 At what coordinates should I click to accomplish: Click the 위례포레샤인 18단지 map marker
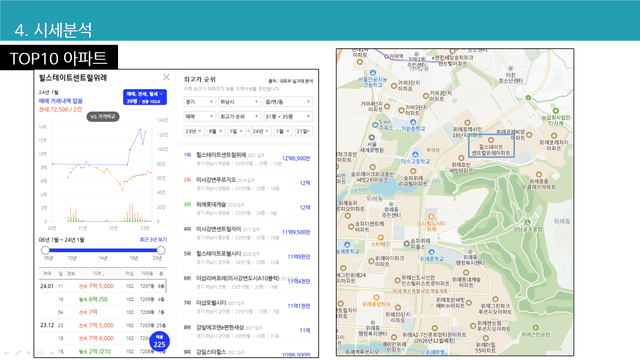coord(467,122)
